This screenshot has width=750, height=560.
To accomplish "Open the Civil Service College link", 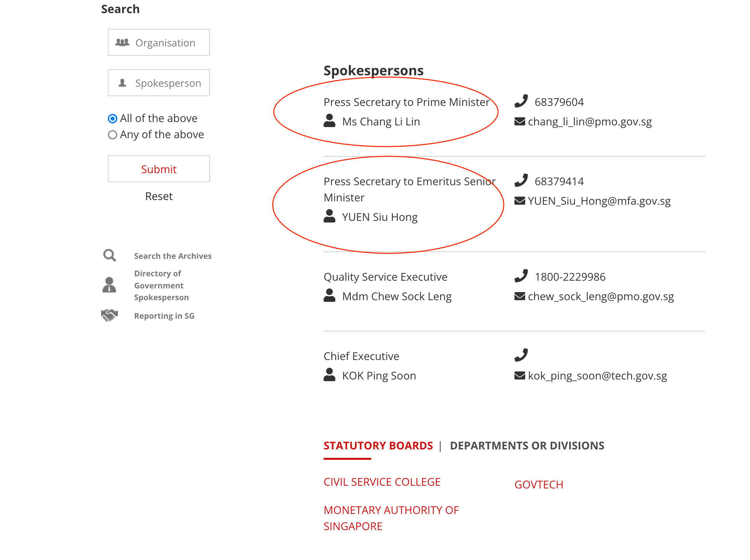I will tap(382, 482).
